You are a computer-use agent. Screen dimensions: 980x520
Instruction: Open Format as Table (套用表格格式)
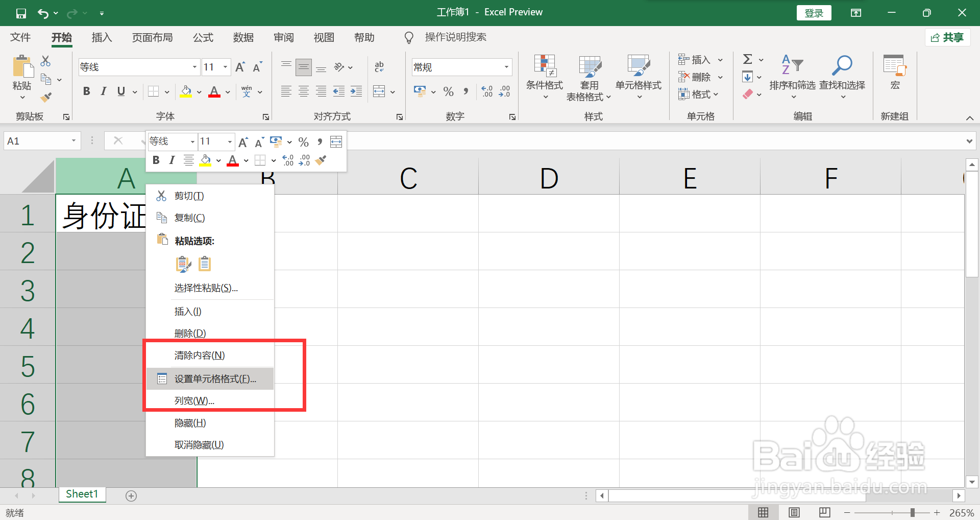(x=589, y=78)
